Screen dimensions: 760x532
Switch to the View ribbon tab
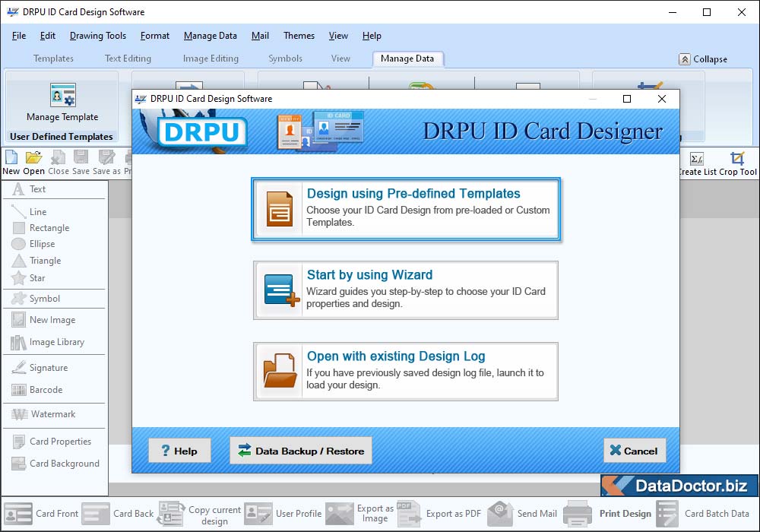click(340, 59)
